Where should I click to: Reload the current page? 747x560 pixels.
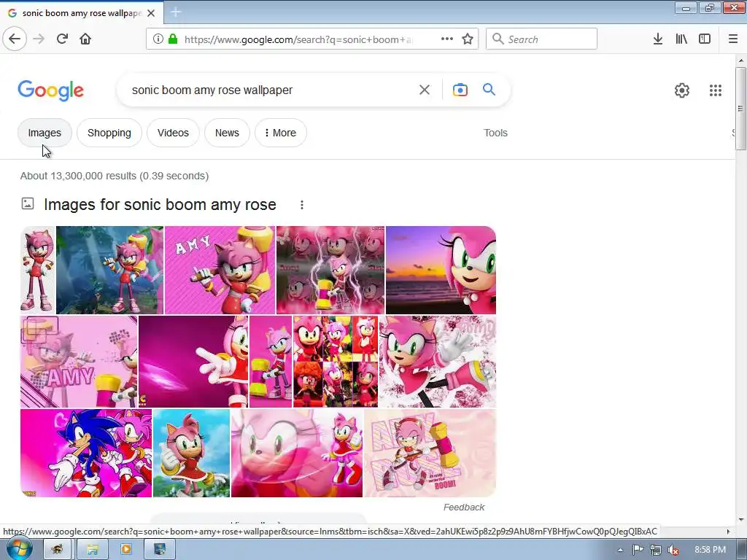point(62,39)
